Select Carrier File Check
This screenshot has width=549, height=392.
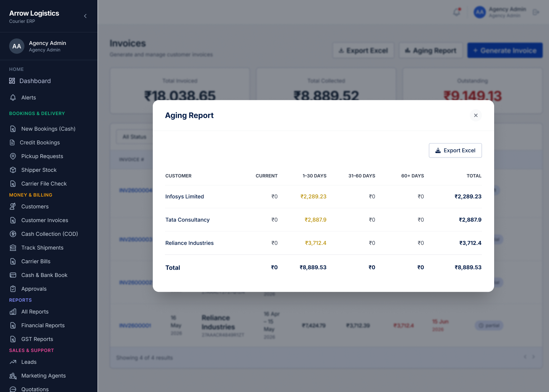[44, 184]
